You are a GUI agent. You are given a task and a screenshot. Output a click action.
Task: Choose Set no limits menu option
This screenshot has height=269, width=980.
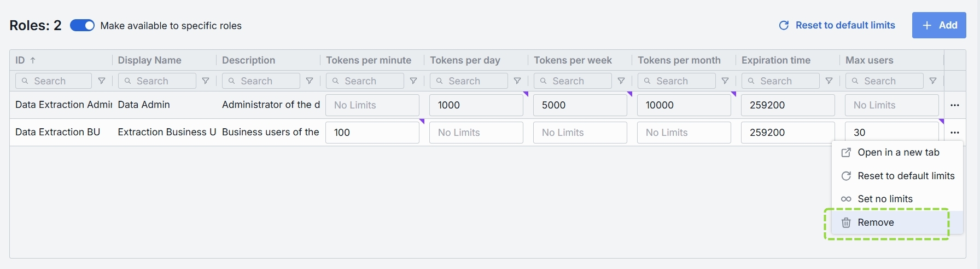tap(885, 199)
